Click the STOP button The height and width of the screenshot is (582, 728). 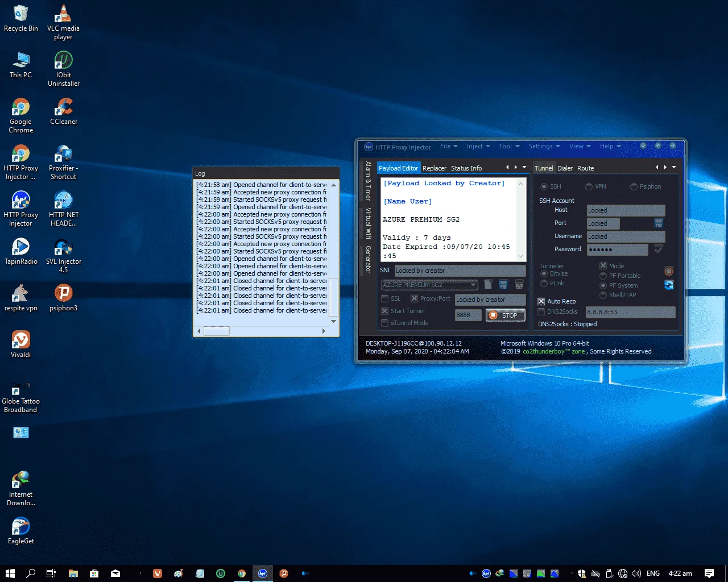click(x=505, y=315)
